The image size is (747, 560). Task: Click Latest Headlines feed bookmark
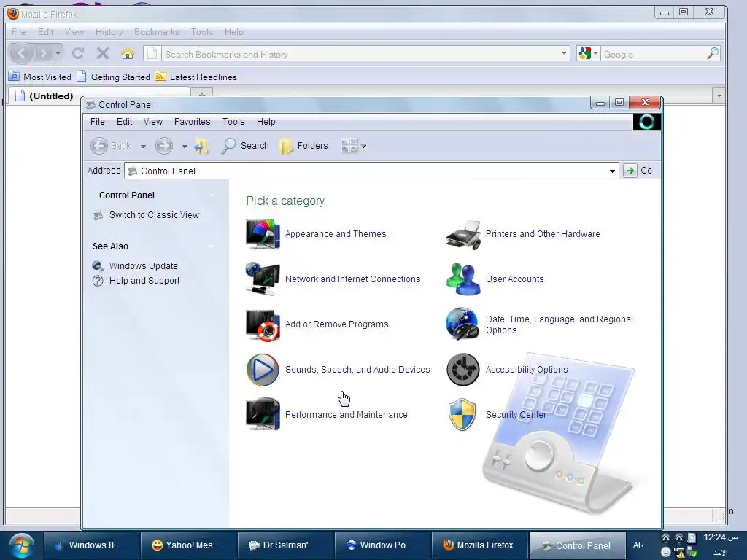[196, 77]
